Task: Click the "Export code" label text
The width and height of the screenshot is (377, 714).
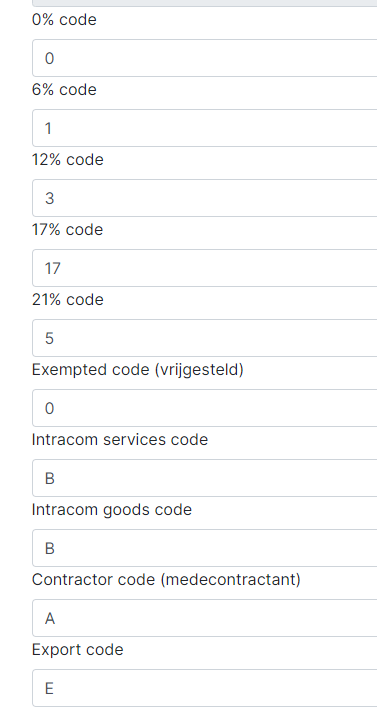Action: tap(77, 650)
